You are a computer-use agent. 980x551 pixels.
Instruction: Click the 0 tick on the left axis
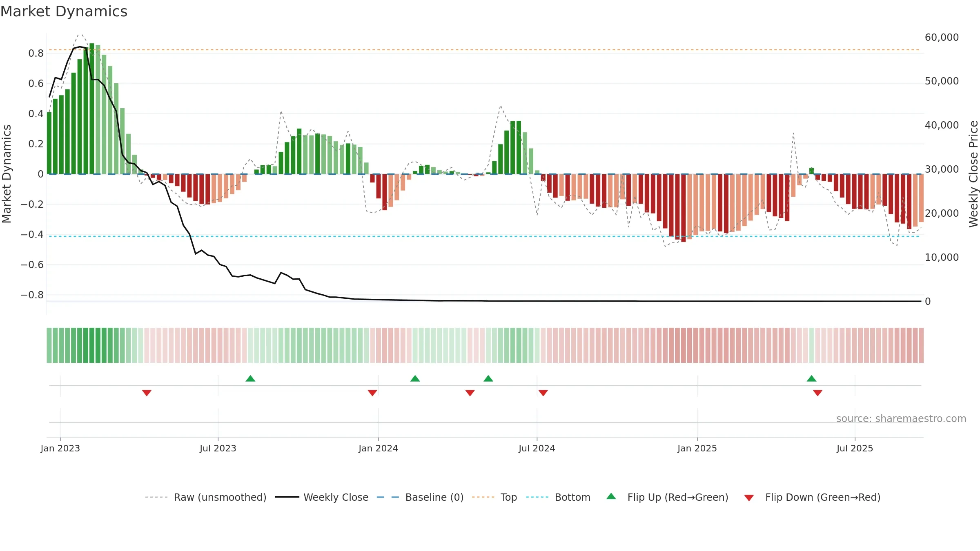tap(40, 174)
